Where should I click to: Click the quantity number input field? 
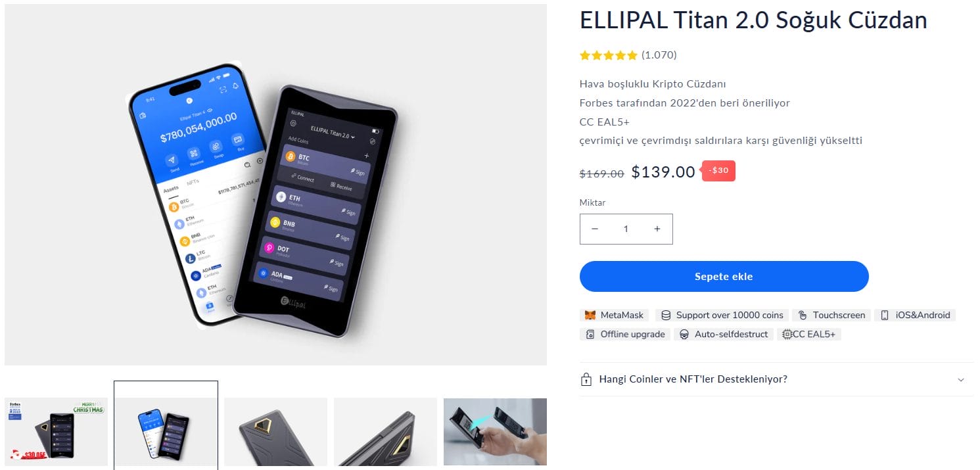coord(626,229)
